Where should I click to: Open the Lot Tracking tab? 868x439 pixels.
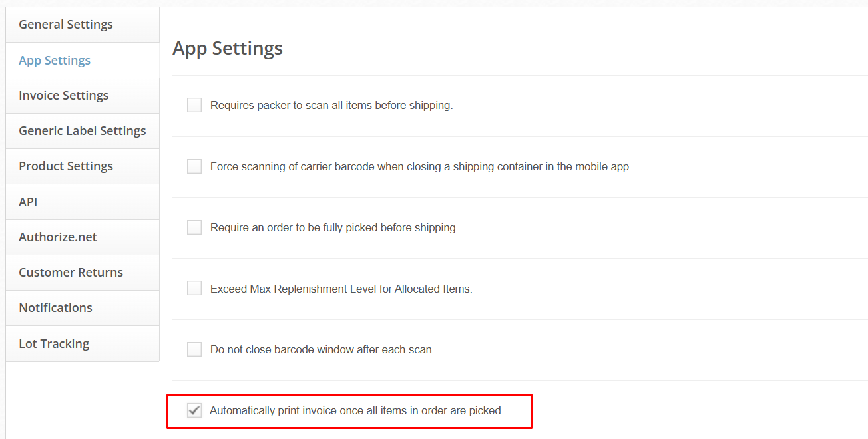[54, 344]
